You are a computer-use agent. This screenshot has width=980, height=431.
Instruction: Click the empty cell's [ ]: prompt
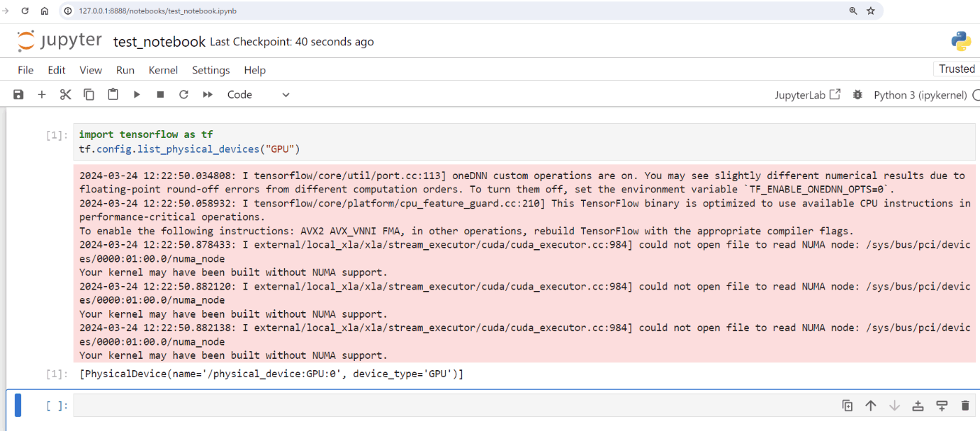pos(57,406)
